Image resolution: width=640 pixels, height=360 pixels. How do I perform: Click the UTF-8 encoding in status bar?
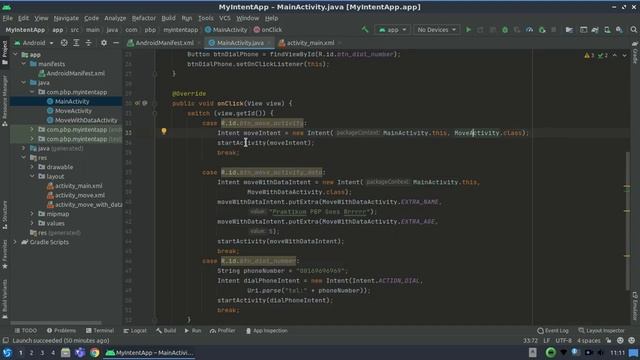click(x=564, y=340)
